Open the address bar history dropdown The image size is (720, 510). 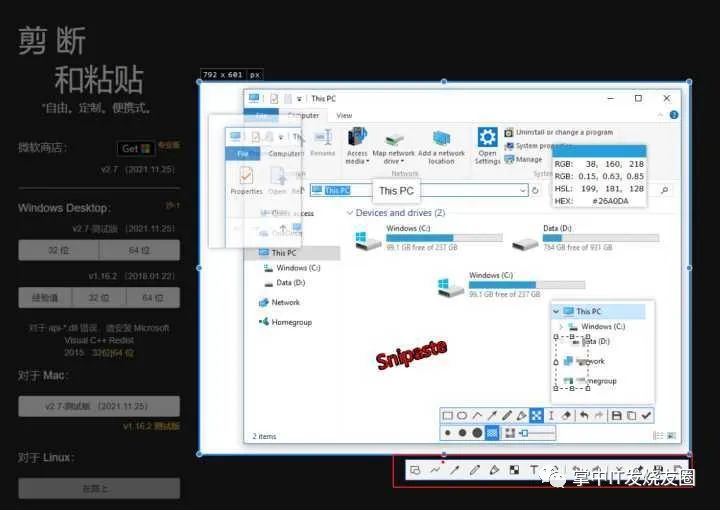tap(523, 191)
